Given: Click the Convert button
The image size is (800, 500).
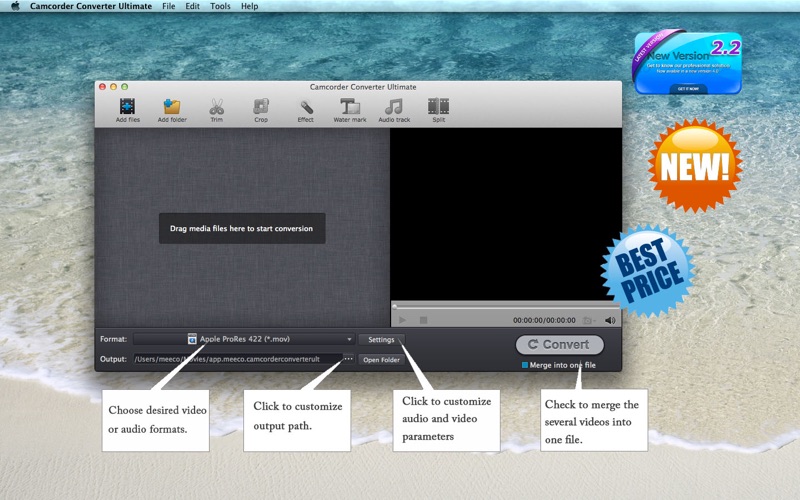Looking at the screenshot, I should pos(560,344).
